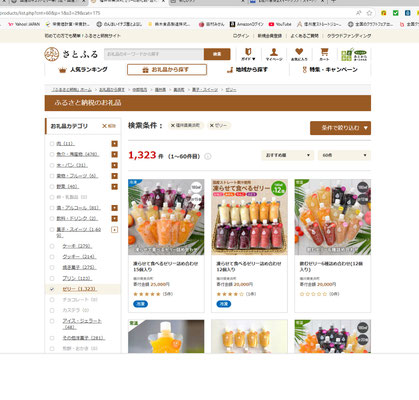
Task: Click the Satofuru logo
Action: point(71,54)
